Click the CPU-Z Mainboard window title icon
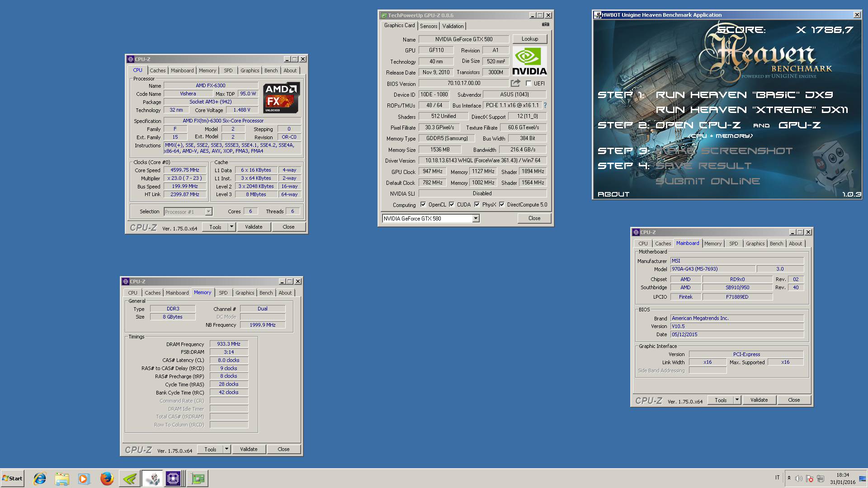This screenshot has width=868, height=488. click(x=636, y=232)
